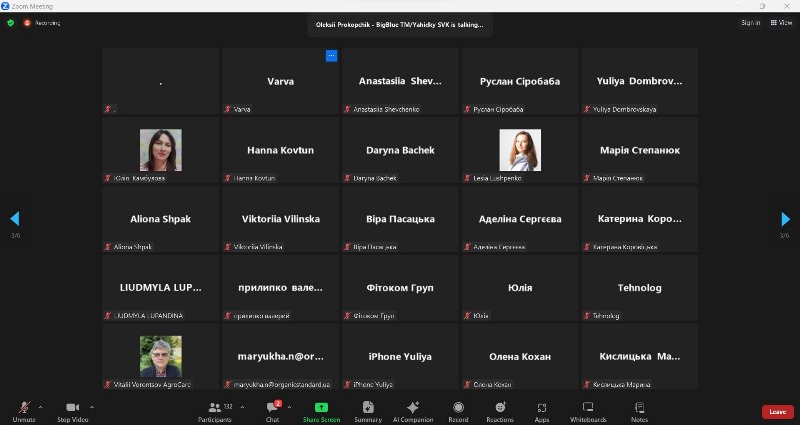Open Whiteboards
The image size is (800, 425).
588,410
